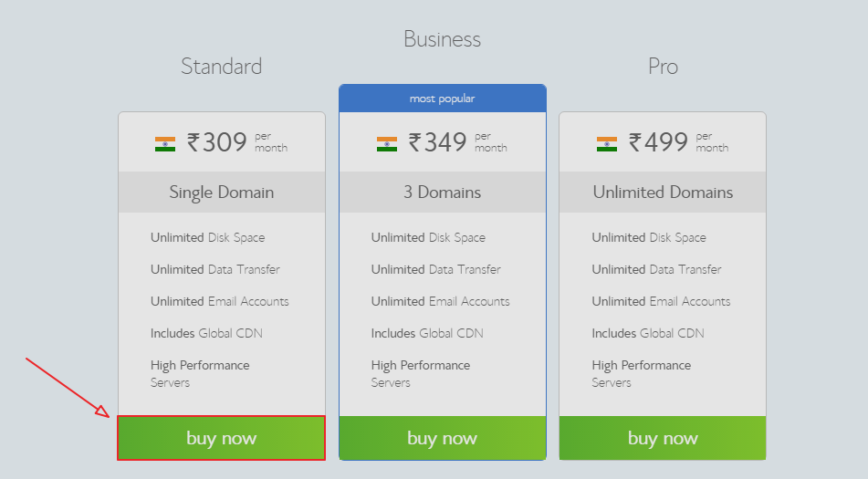The height and width of the screenshot is (479, 868).
Task: Select the Unlimited Domains row
Action: pos(663,192)
